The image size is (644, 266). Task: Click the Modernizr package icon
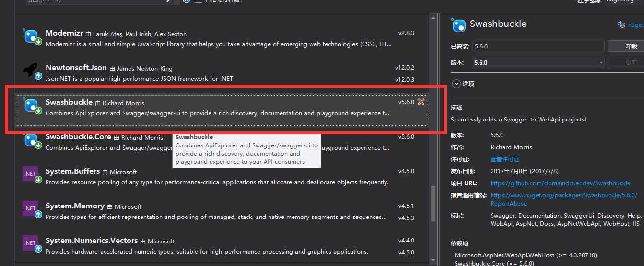tap(32, 37)
